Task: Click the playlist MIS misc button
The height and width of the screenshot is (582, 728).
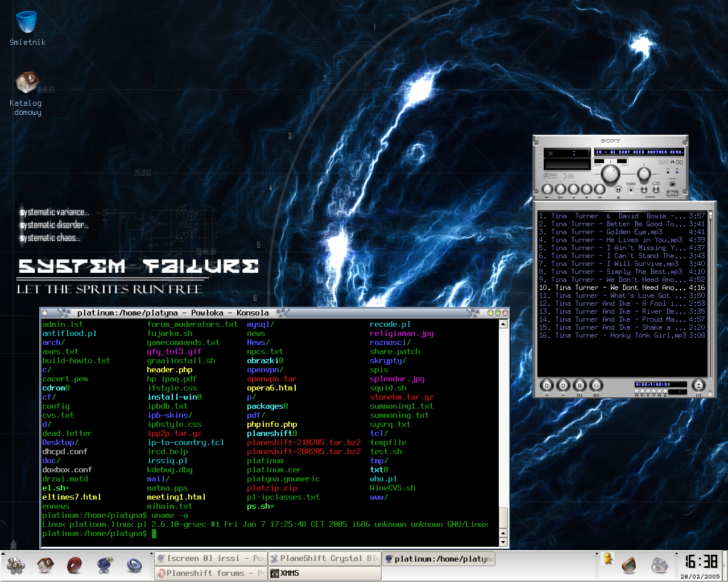Action: pyautogui.click(x=596, y=385)
